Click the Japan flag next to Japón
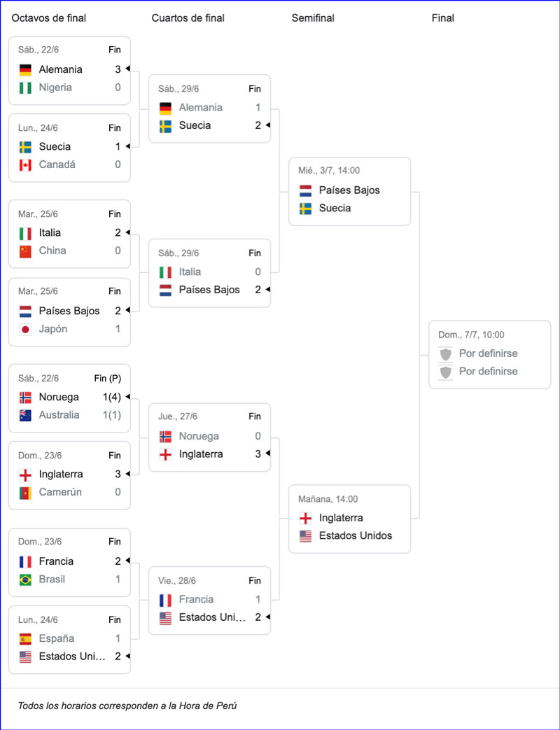Image resolution: width=560 pixels, height=730 pixels. click(x=25, y=329)
